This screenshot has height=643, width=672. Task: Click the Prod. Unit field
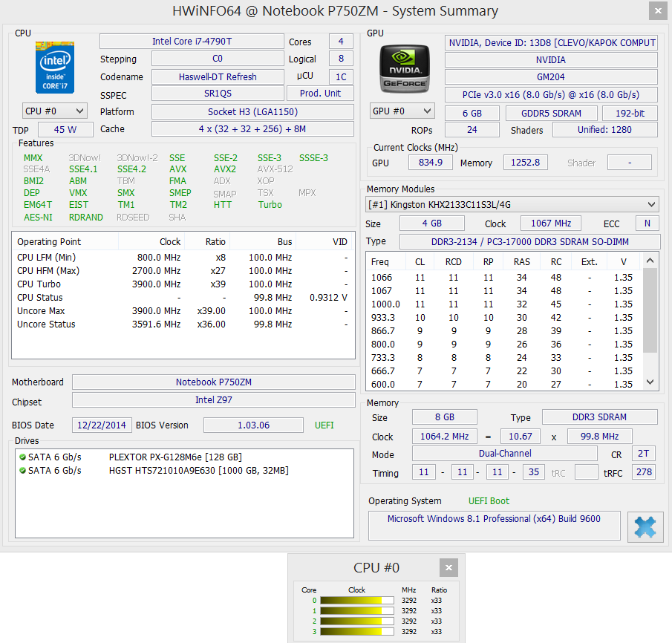320,94
